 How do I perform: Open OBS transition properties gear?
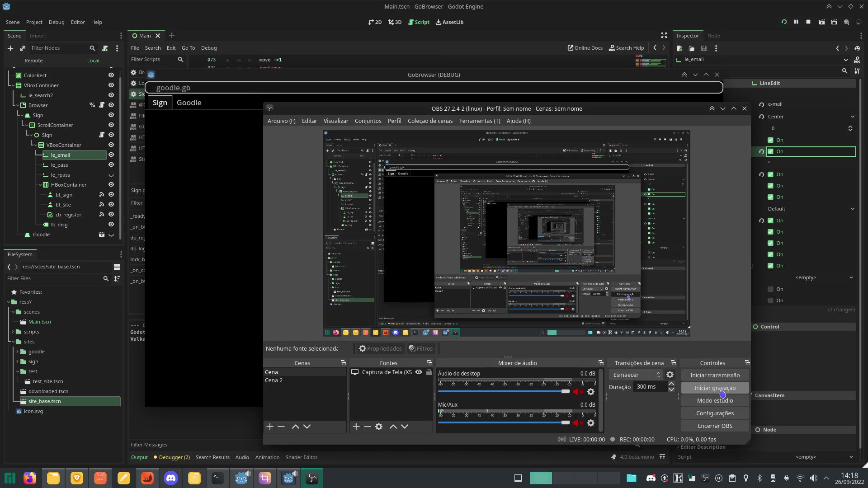click(670, 375)
